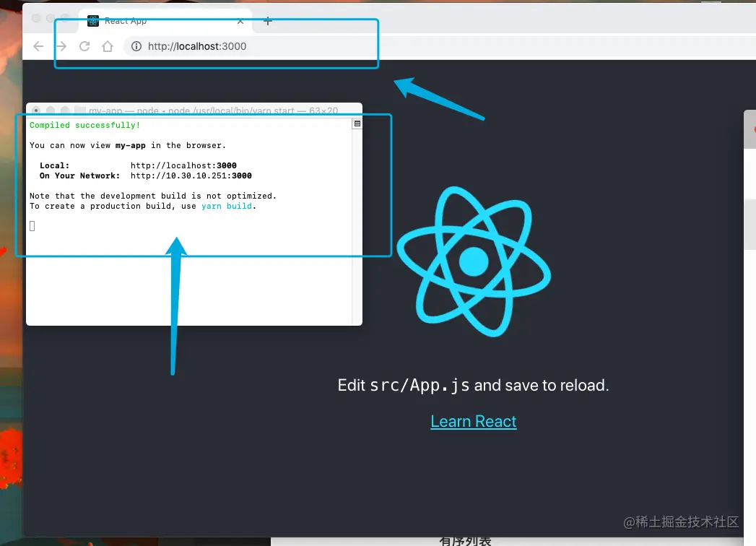The image size is (756, 546).
Task: Click the terminal window title bar text
Action: [213, 111]
